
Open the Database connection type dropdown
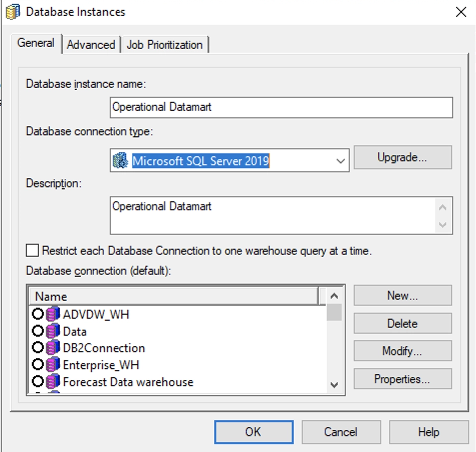(341, 161)
